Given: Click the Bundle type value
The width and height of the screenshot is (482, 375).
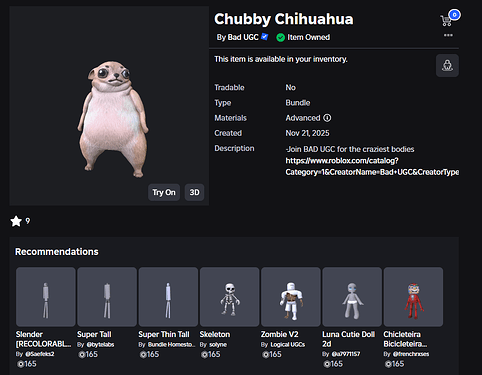Looking at the screenshot, I should tap(298, 103).
